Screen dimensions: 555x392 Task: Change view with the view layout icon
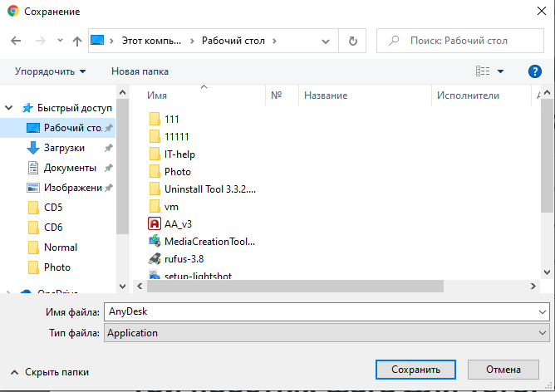[x=483, y=71]
